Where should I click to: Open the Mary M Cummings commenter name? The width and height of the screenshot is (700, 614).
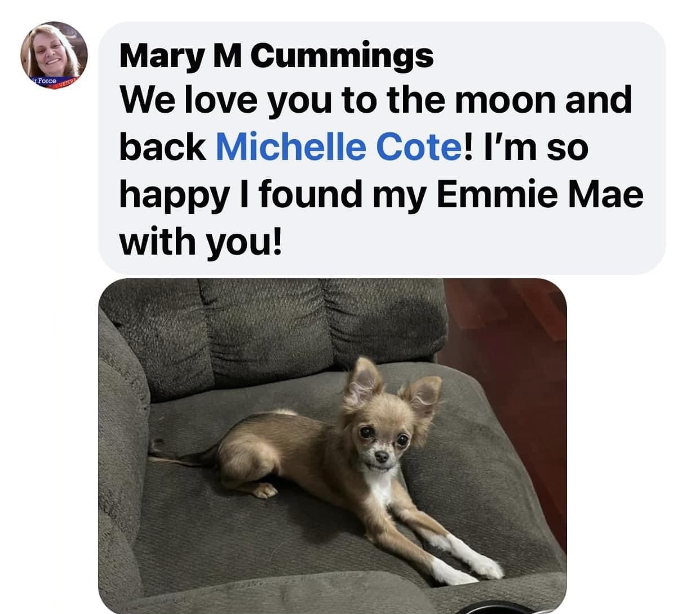point(276,55)
